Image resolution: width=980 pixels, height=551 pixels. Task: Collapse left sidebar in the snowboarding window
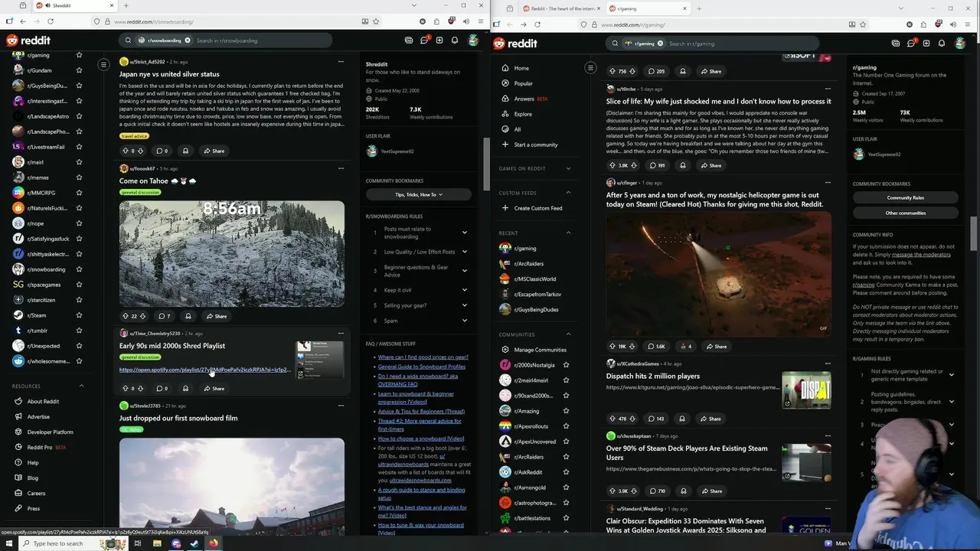103,64
